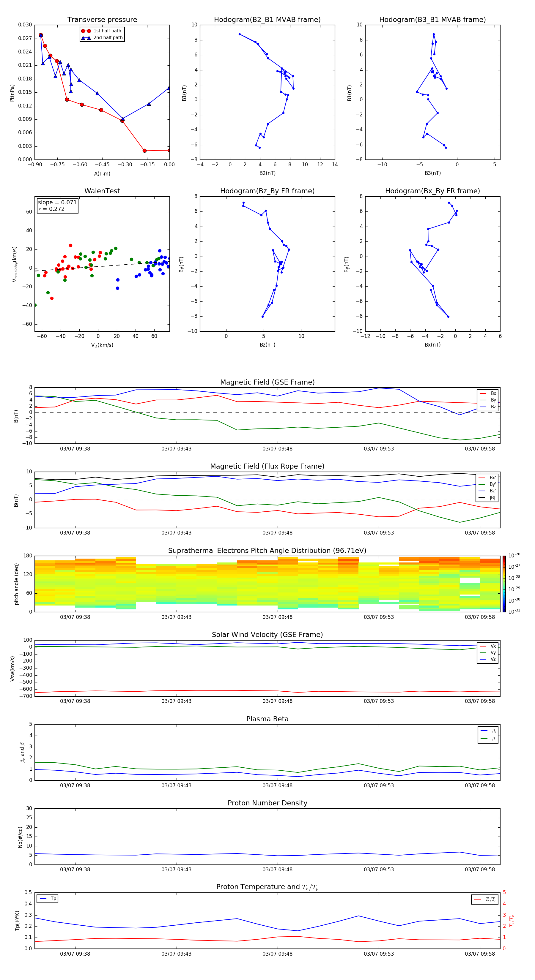Click the 'pitch angle (deg)' y-axis label
The image size is (535, 980).
click(16, 584)
